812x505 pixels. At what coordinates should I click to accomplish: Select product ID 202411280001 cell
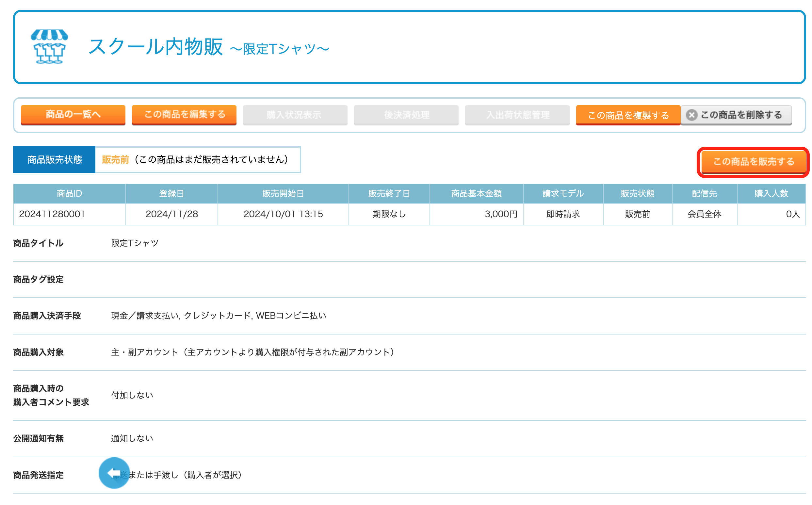point(70,214)
